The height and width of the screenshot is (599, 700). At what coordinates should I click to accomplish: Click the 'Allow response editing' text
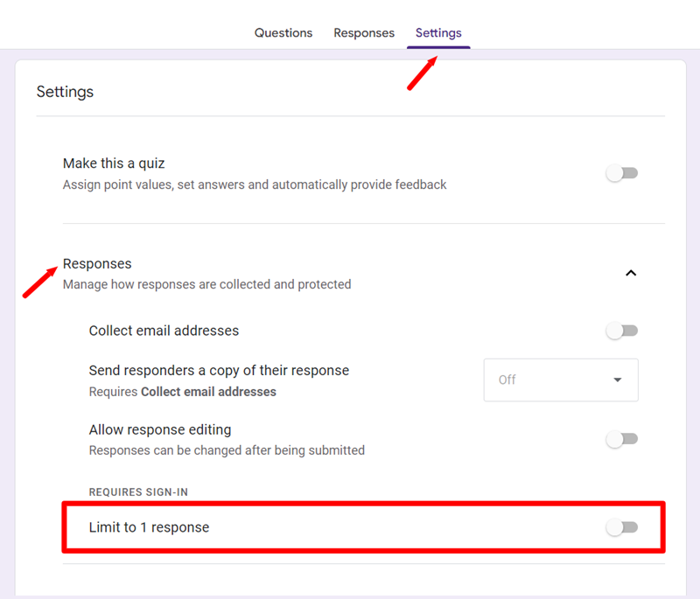pos(160,429)
